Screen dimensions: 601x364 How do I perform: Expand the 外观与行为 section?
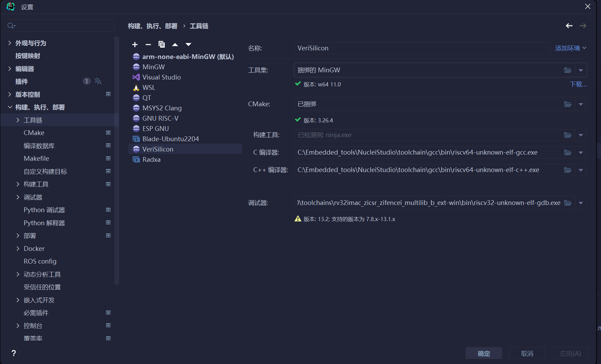click(x=10, y=43)
